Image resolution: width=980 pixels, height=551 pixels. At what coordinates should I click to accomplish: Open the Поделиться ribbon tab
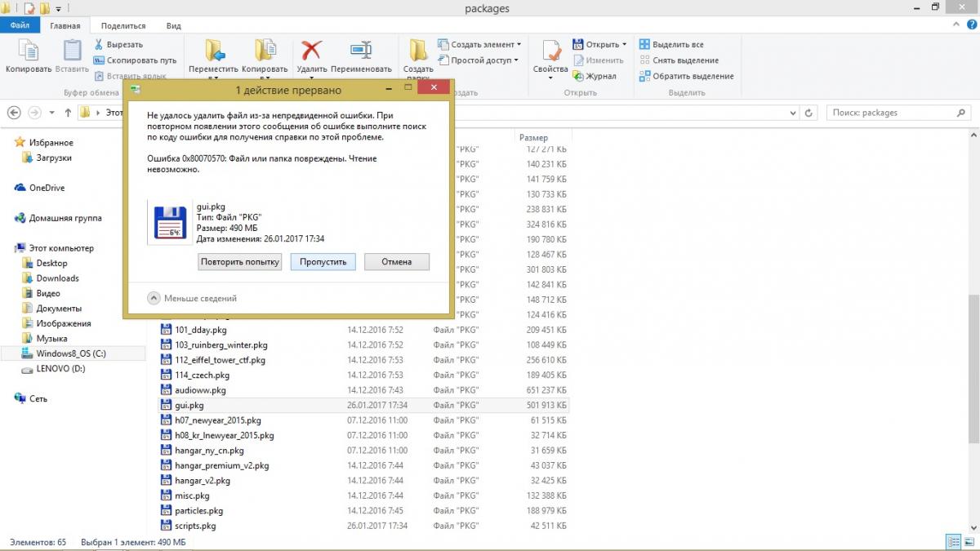coord(122,26)
